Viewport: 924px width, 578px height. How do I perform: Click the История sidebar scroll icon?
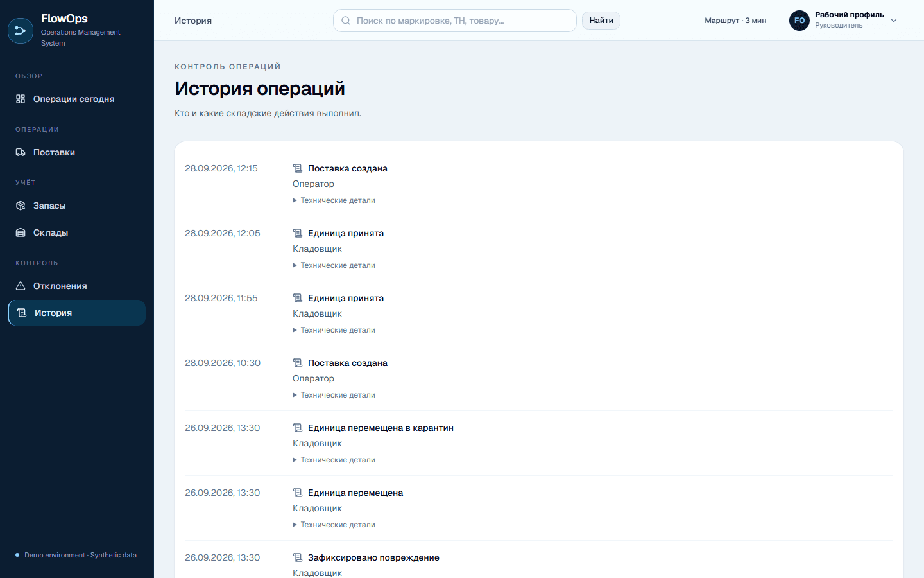pos(22,313)
